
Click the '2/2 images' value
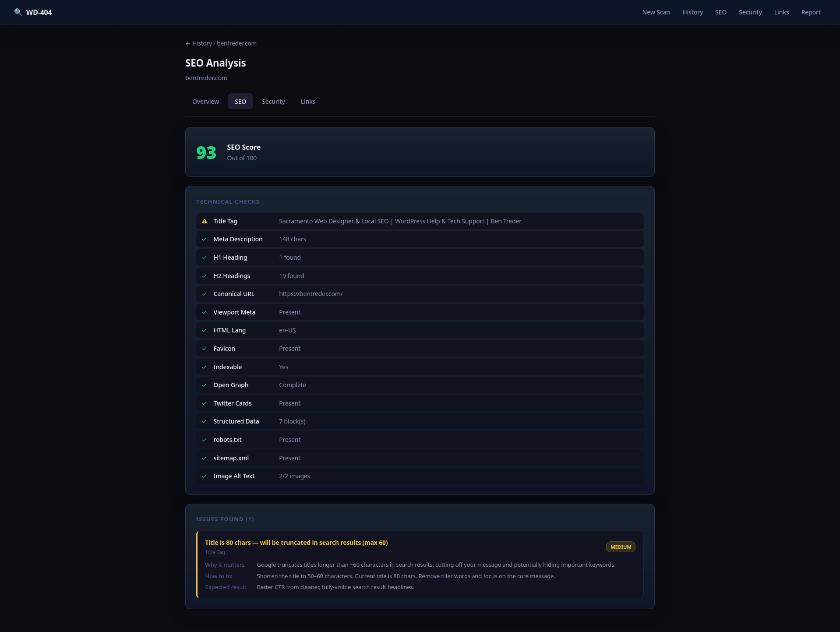pyautogui.click(x=294, y=476)
